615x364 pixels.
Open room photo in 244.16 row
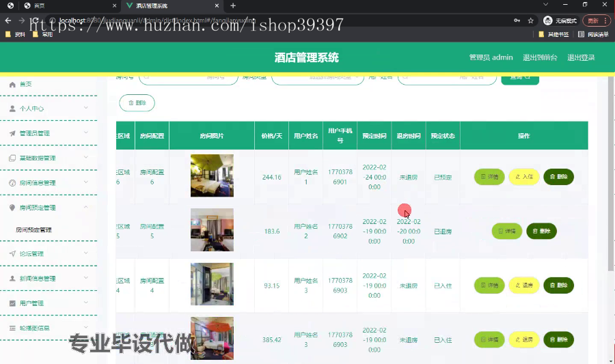pyautogui.click(x=212, y=176)
